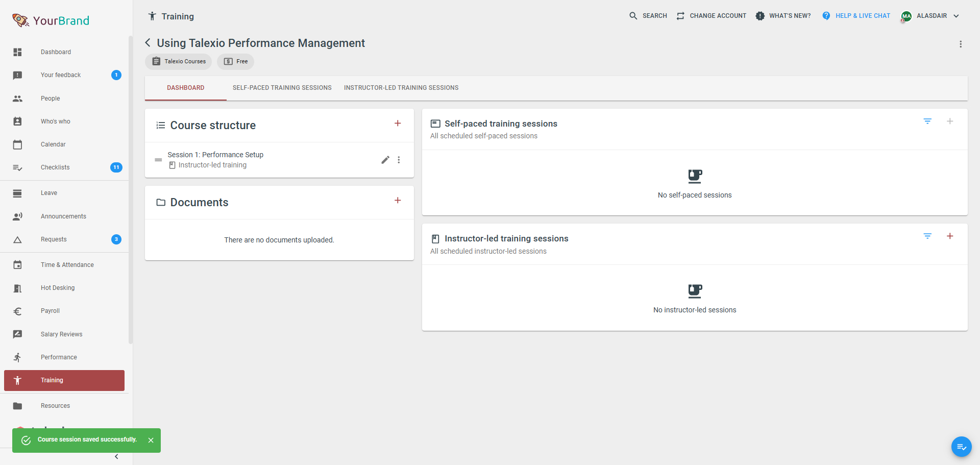Open the chat widget button
Viewport: 980px width, 465px height.
tap(962, 447)
